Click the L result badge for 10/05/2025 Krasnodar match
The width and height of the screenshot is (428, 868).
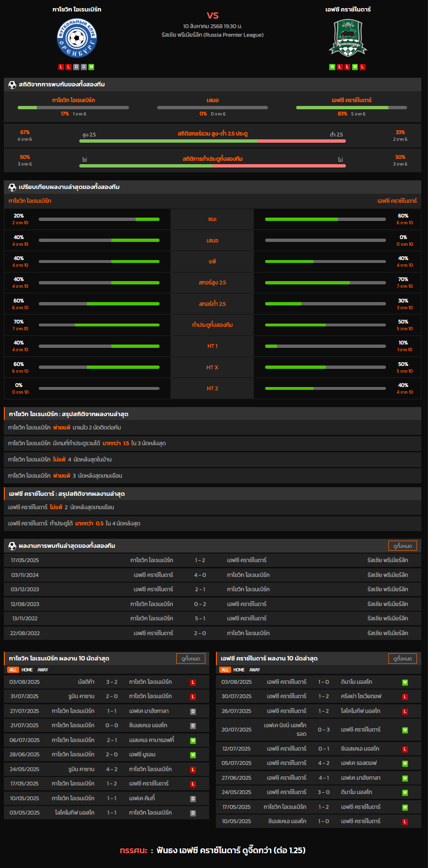click(405, 822)
